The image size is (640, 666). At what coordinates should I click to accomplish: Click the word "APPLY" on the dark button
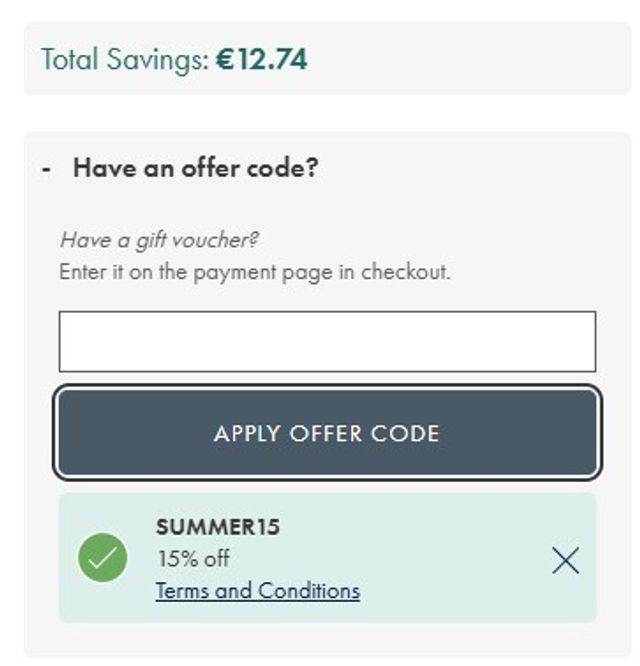click(247, 434)
